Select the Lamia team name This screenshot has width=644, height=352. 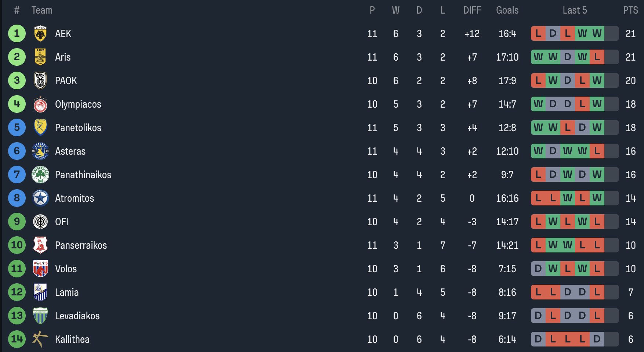pyautogui.click(x=67, y=292)
